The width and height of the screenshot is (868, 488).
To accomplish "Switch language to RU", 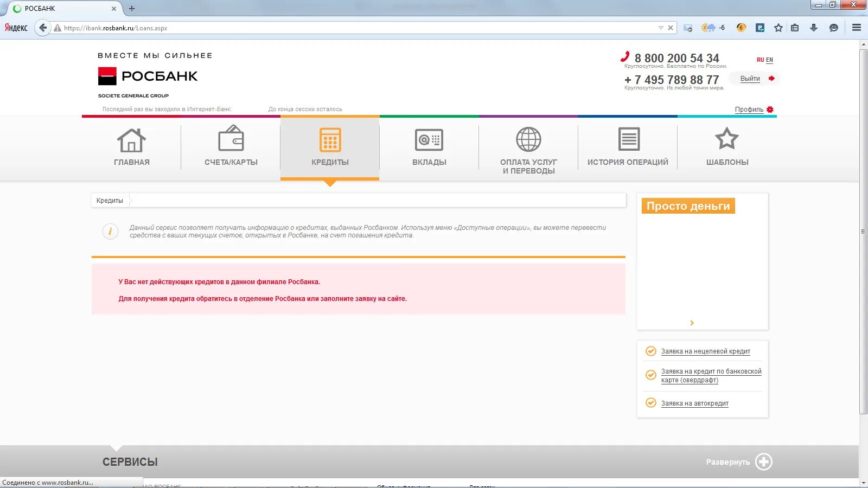I will (x=760, y=60).
